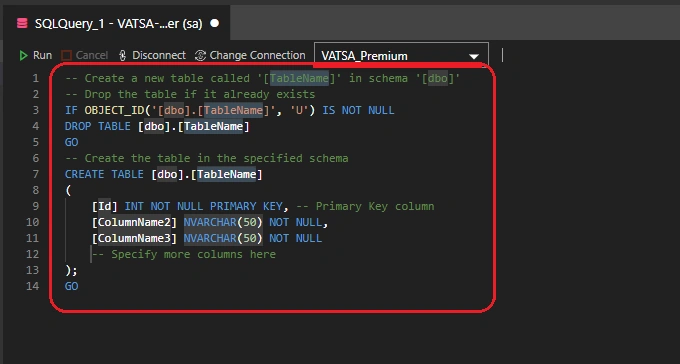Click the GO statement on line 14
The image size is (680, 364).
pos(72,286)
